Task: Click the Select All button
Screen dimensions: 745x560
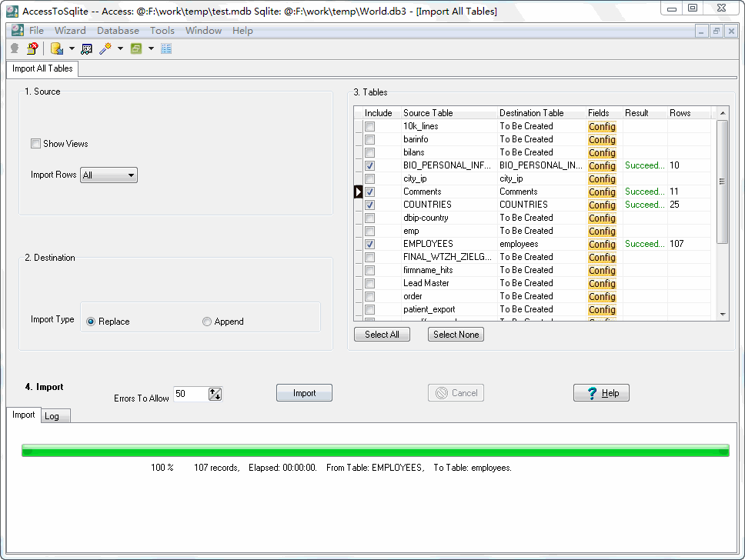Action: coord(382,335)
